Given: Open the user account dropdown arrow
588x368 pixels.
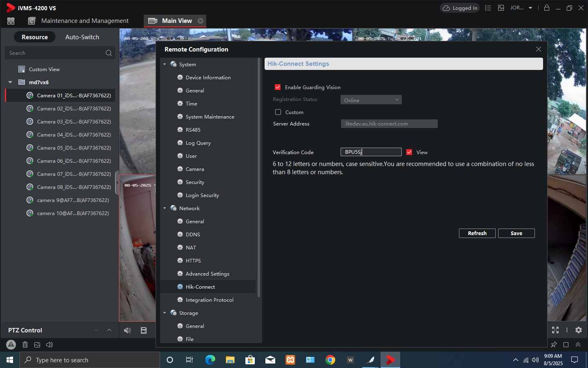Looking at the screenshot, I should coord(530,8).
